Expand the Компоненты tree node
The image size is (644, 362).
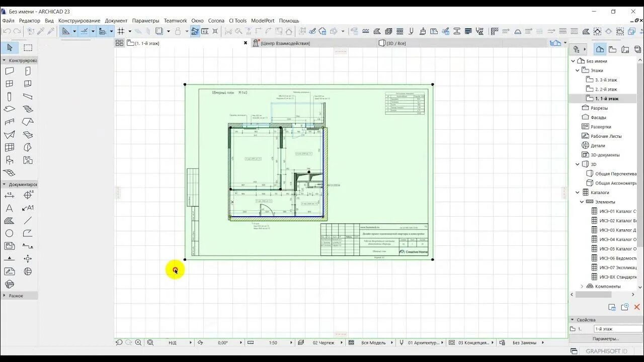pos(582,286)
